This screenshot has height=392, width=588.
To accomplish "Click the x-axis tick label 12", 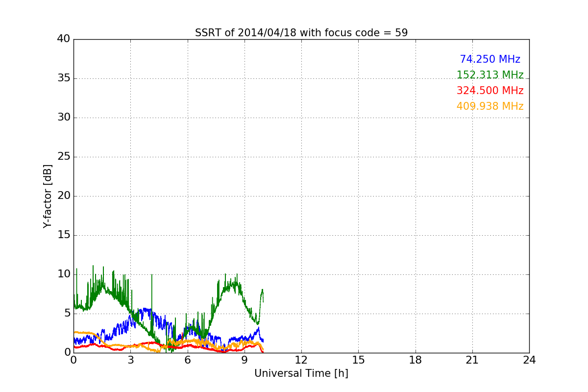I will [301, 360].
